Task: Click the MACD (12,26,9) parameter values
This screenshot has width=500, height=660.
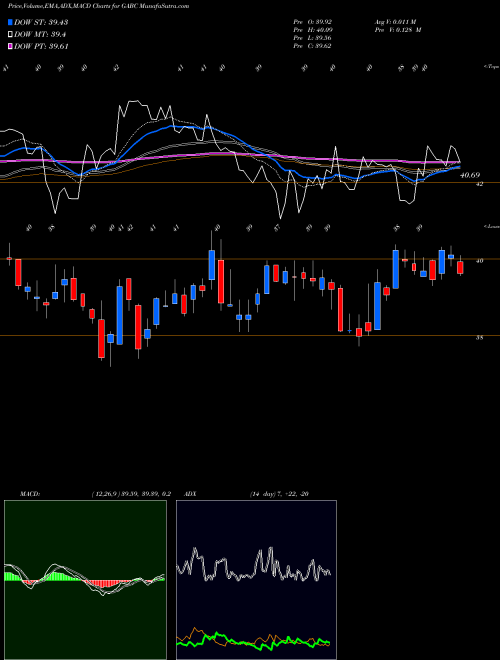Action: pos(131,494)
